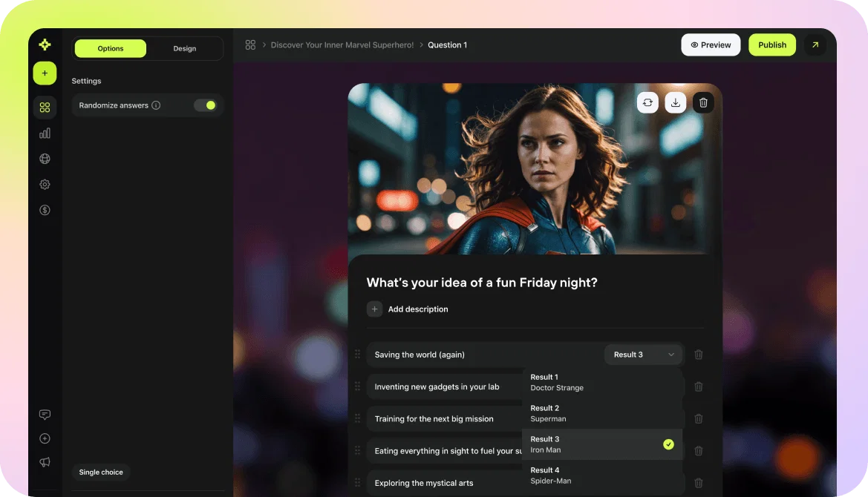
Task: Open the gear settings icon in sidebar
Action: pos(45,185)
